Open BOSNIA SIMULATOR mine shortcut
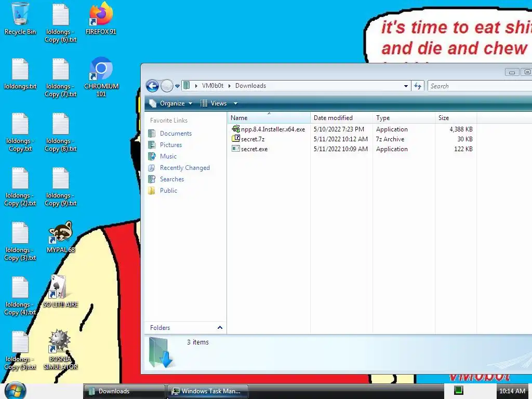Viewport: 532px width, 399px height. point(60,350)
